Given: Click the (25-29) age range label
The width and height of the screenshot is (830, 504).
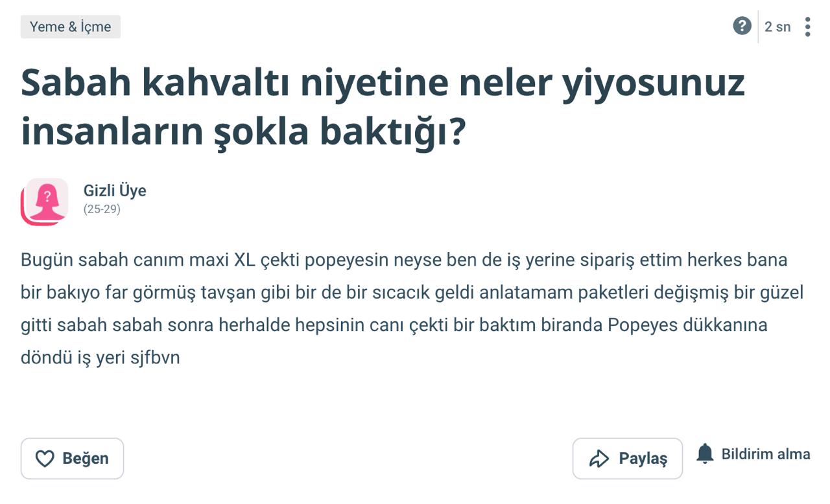Looking at the screenshot, I should [x=102, y=209].
